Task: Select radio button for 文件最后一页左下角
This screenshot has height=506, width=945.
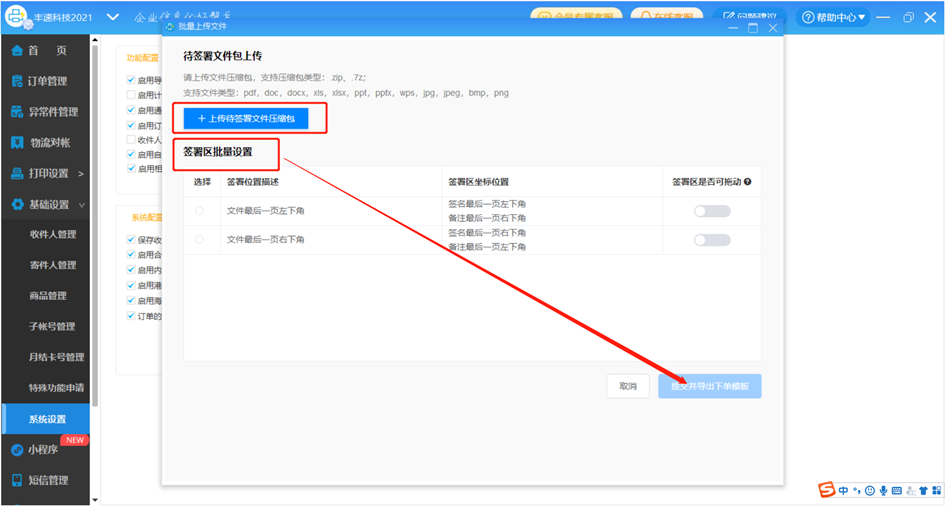Action: point(199,211)
